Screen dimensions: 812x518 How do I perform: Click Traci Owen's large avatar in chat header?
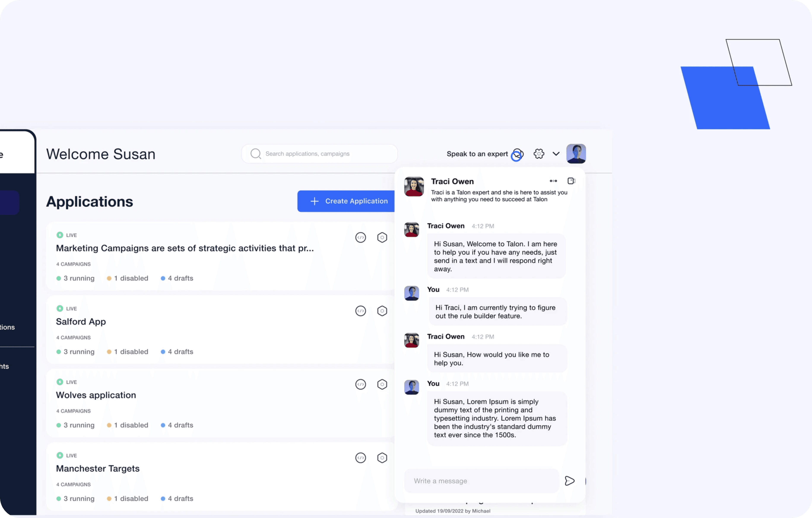coord(414,186)
